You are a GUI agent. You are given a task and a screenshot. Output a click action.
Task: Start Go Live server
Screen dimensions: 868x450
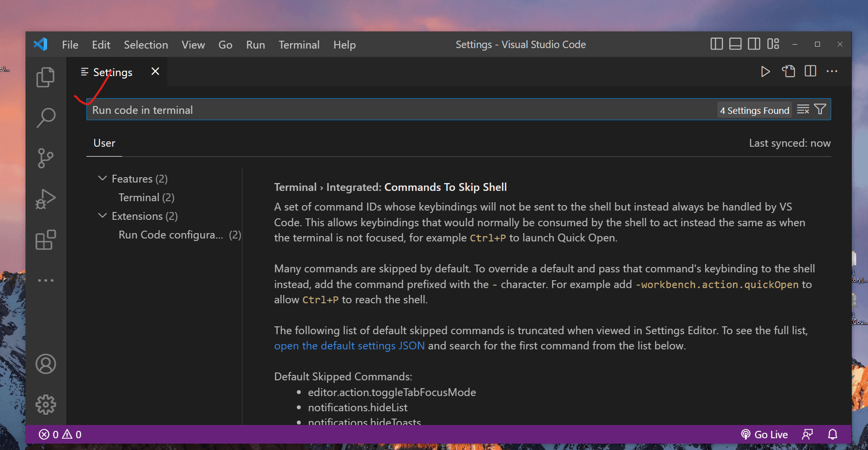click(764, 434)
